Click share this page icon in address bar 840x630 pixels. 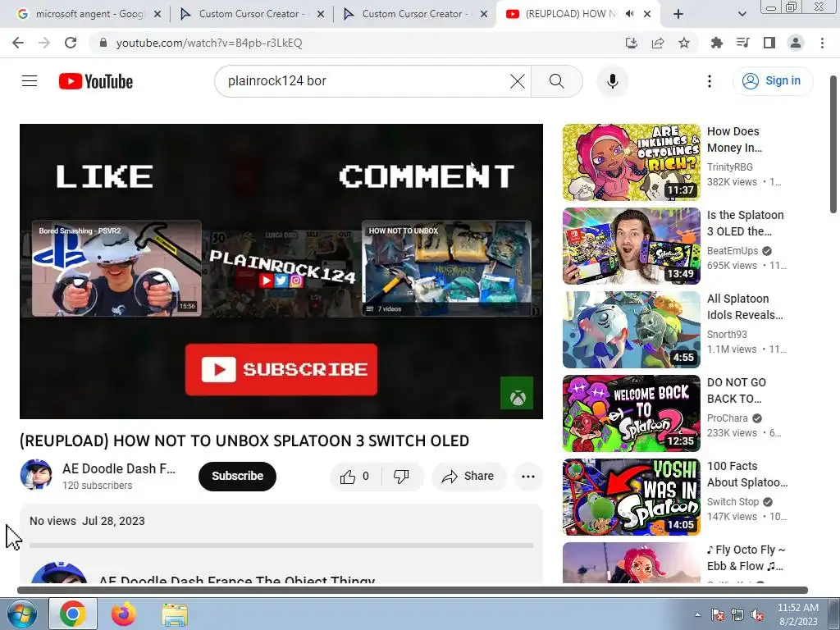coord(658,43)
